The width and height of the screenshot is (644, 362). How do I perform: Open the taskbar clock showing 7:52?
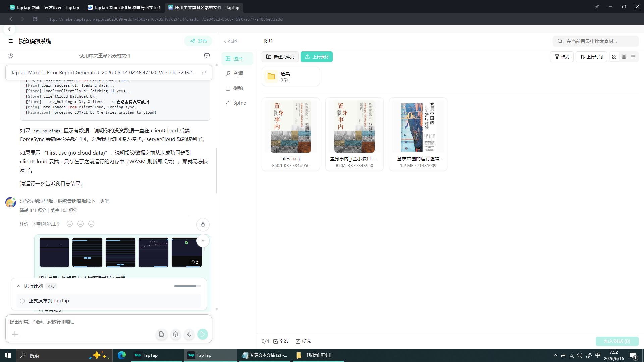[614, 355]
